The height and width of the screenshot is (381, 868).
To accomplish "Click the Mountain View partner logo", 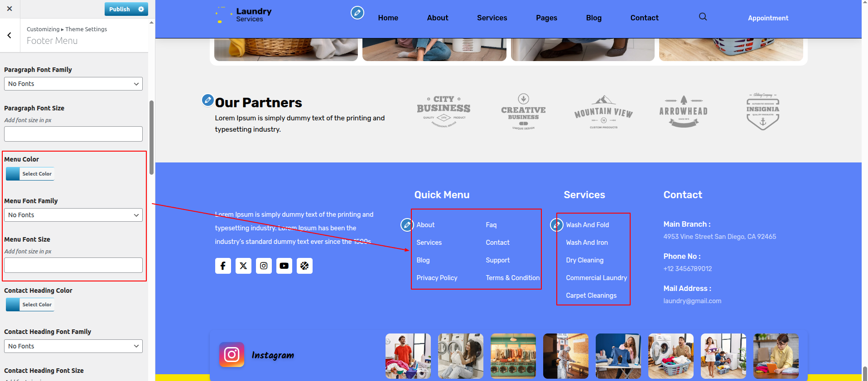I will (603, 112).
